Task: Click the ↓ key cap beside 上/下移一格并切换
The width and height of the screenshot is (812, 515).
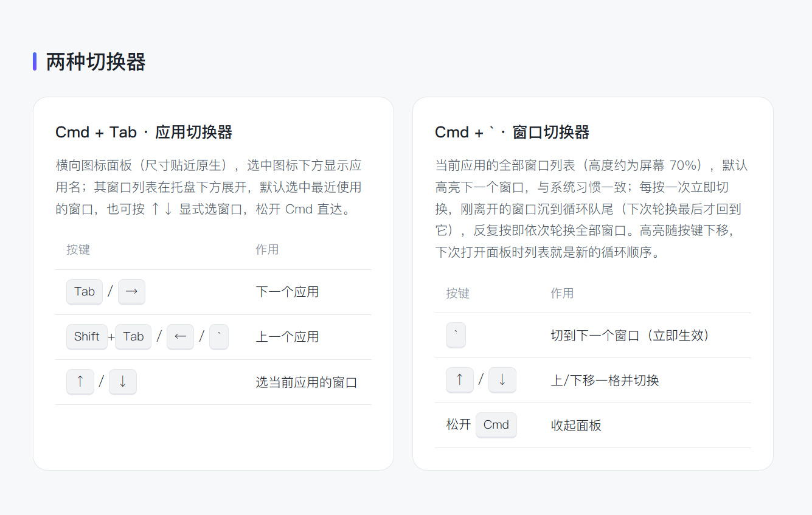Action: pyautogui.click(x=502, y=380)
